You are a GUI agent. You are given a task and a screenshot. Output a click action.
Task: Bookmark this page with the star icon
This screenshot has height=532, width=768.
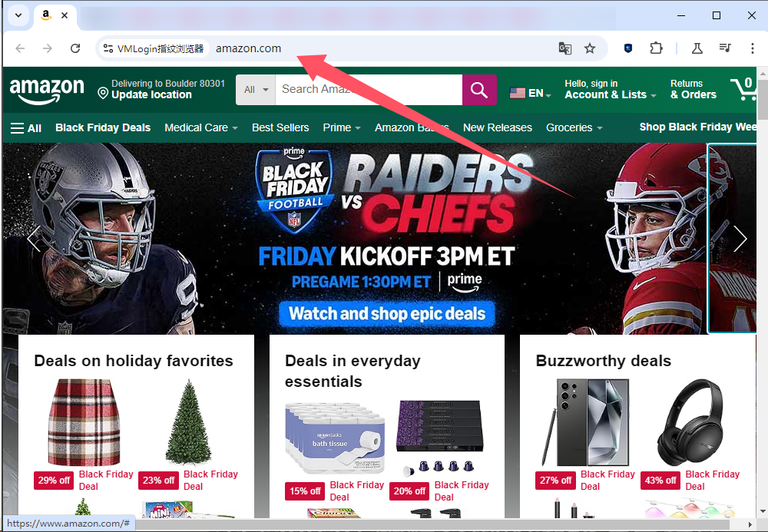[x=590, y=48]
